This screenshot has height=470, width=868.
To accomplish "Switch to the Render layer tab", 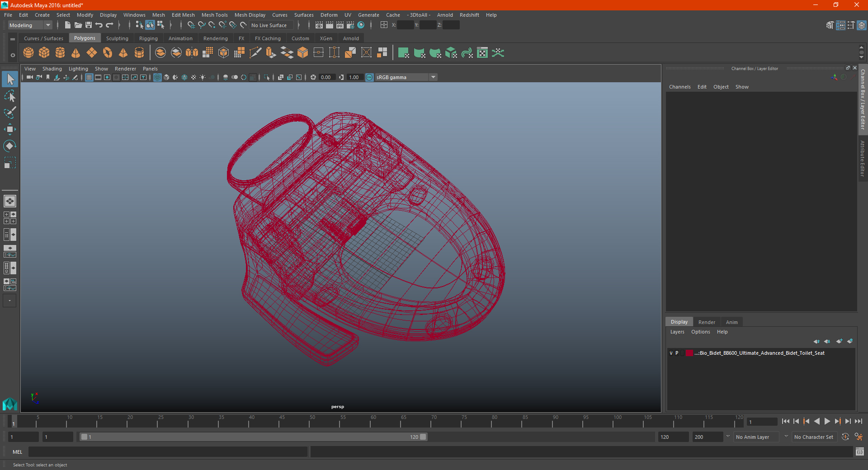I will (707, 322).
